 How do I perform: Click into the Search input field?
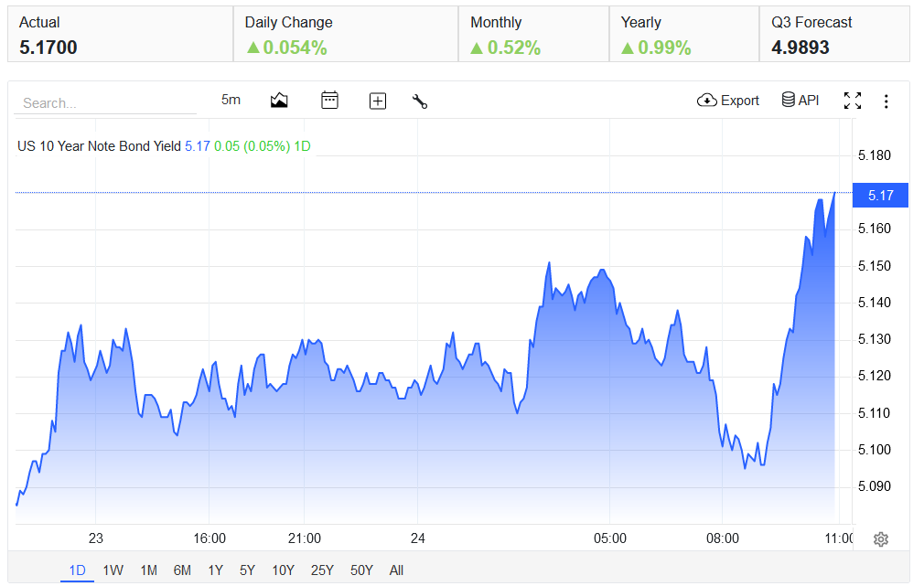pyautogui.click(x=105, y=103)
